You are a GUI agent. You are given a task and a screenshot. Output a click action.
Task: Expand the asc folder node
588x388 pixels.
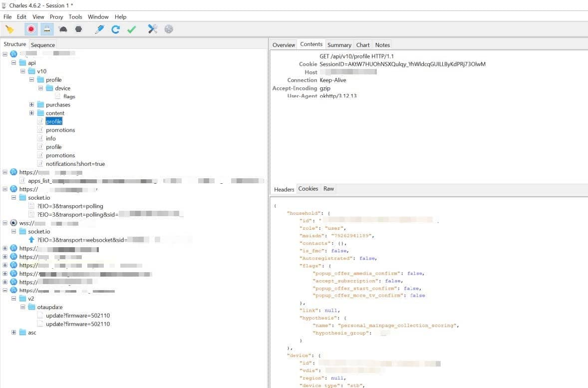14,333
